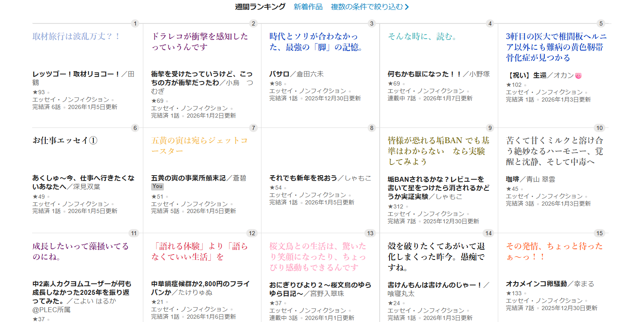
Task: Open the work titled 珈琲
Action: [x=513, y=179]
